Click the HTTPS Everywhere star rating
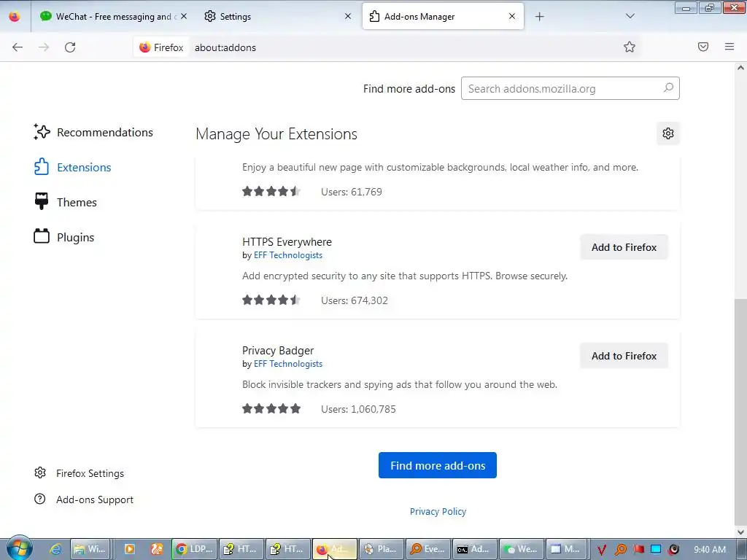This screenshot has width=747, height=560. click(271, 300)
